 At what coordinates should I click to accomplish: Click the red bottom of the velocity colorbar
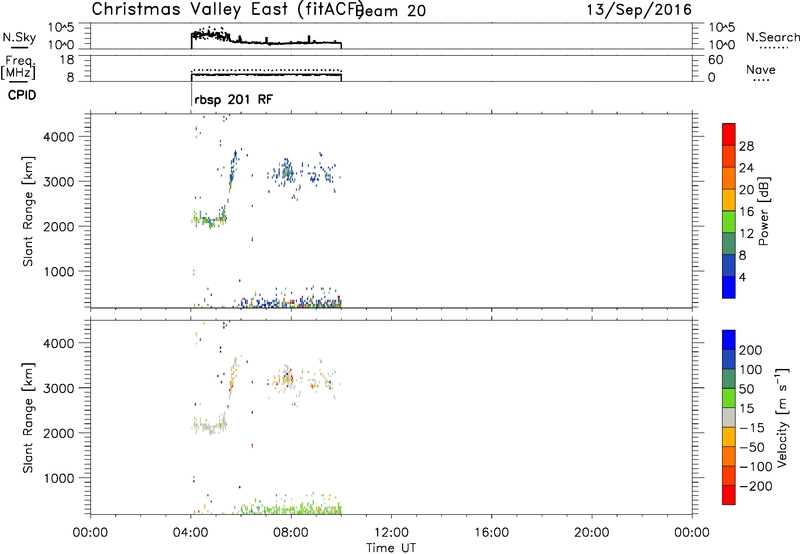click(x=729, y=495)
